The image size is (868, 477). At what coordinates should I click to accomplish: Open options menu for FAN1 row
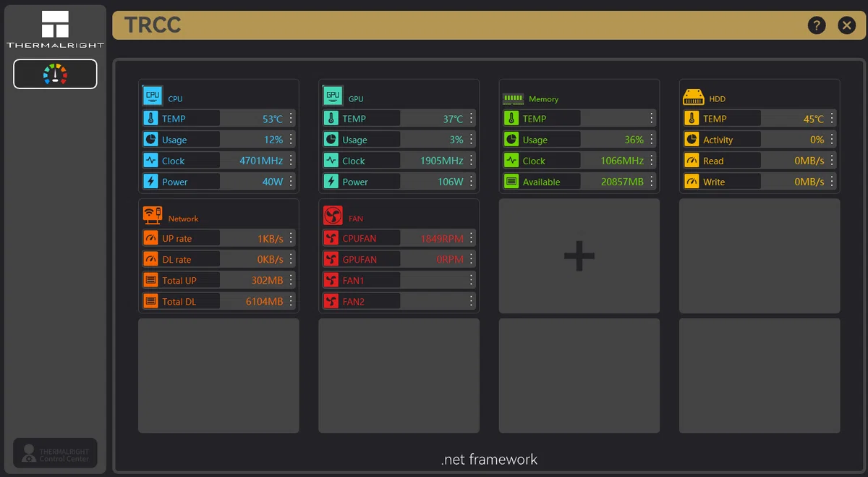[x=472, y=279]
